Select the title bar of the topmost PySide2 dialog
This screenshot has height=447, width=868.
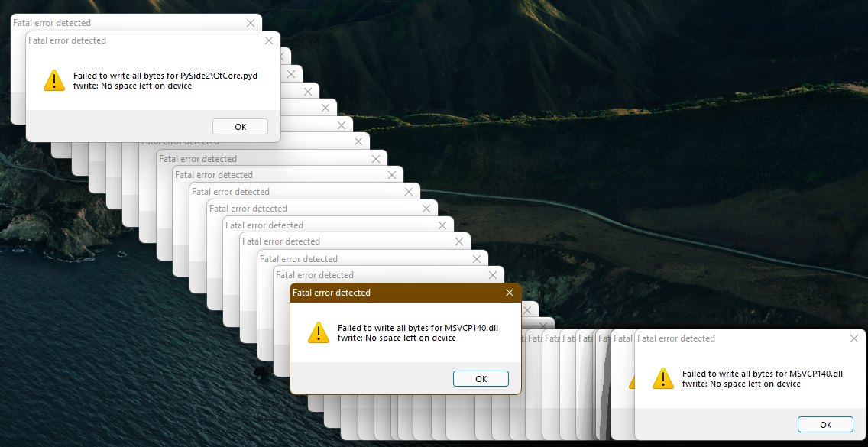point(115,40)
